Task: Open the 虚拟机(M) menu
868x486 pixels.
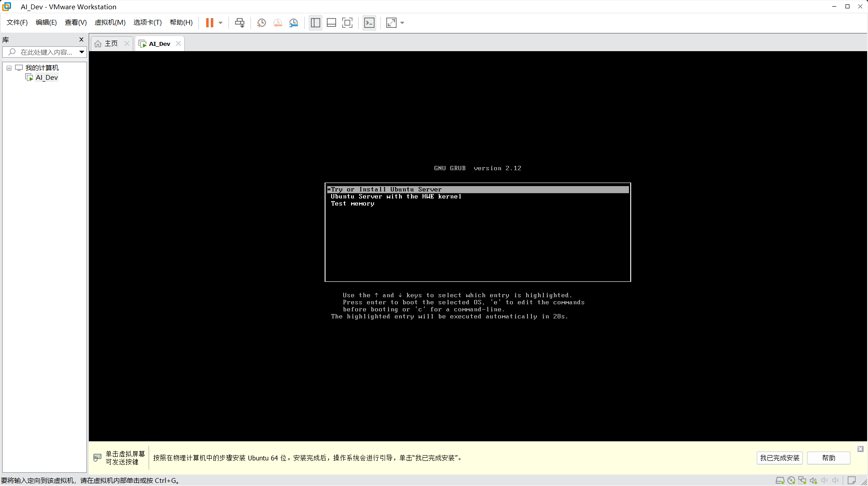Action: (110, 22)
